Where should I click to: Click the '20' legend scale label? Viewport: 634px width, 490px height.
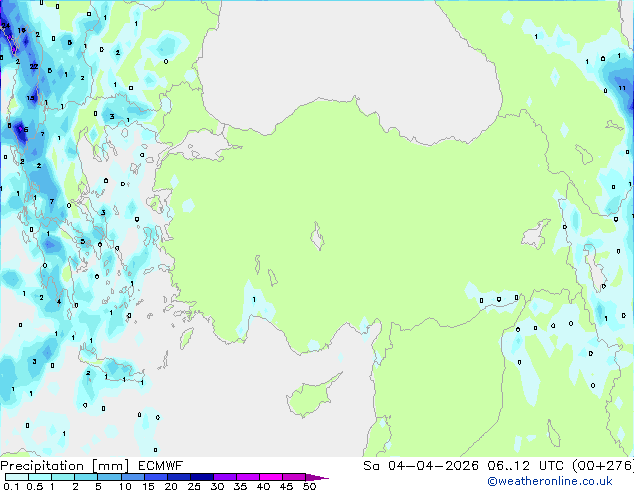click(171, 486)
